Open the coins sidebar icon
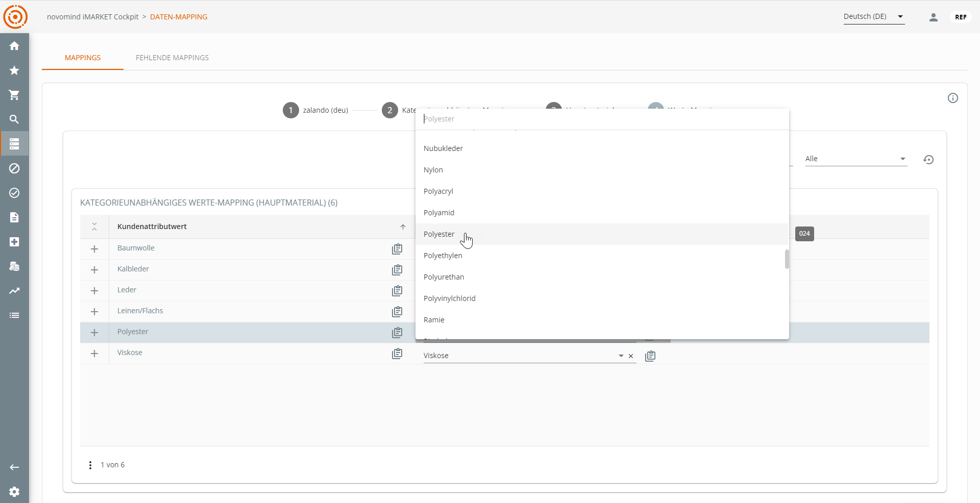The image size is (980, 503). [x=14, y=266]
